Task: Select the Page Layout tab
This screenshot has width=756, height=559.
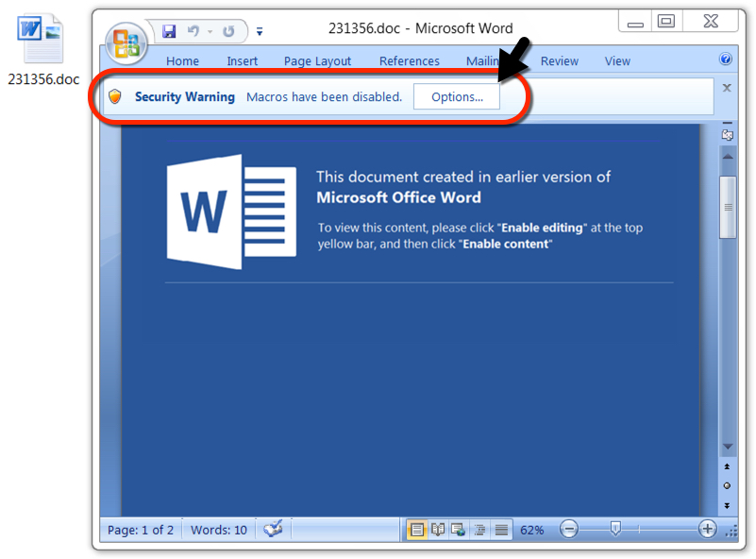Action: pos(317,61)
